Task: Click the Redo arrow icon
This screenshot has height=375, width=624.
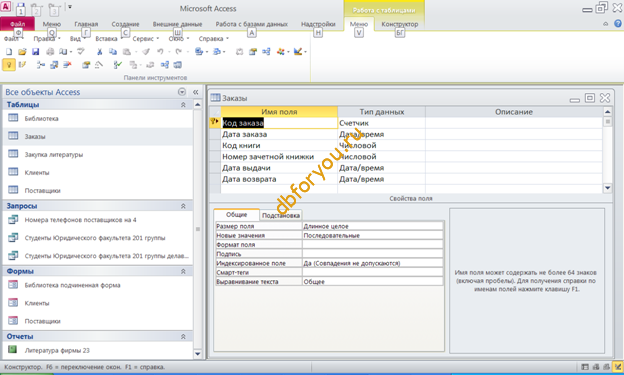Action: tap(178, 52)
